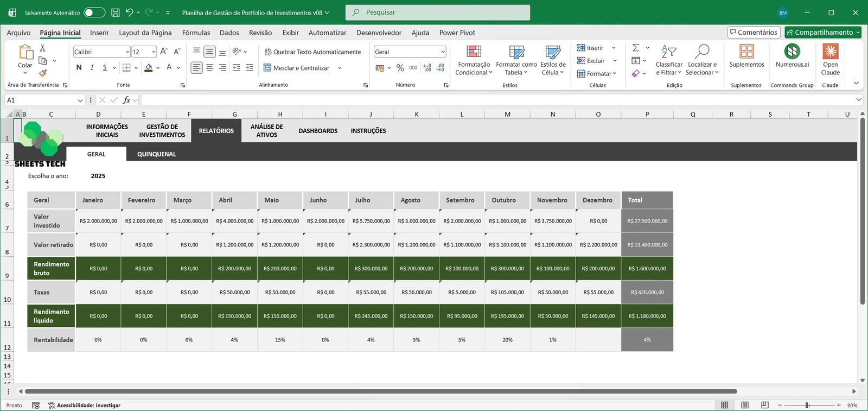Click the Format Painter brush icon
The width and height of the screenshot is (868, 411).
point(43,73)
